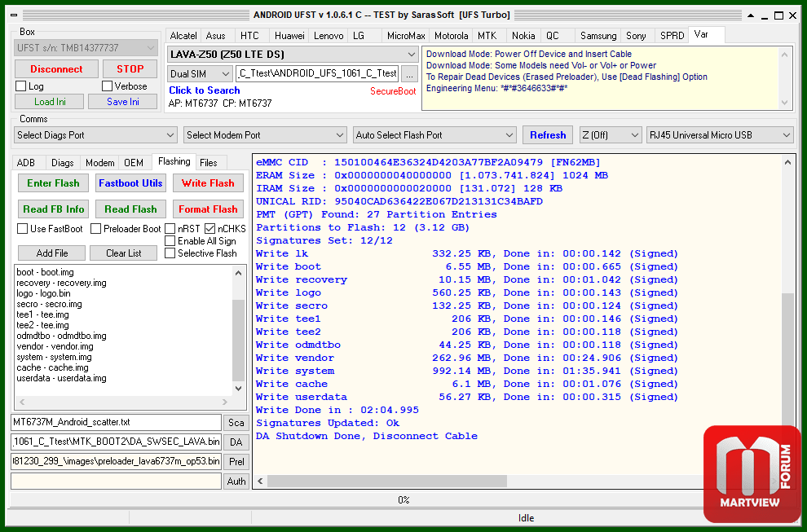Image resolution: width=807 pixels, height=532 pixels.
Task: Uncheck the nCHKS checkbox
Action: [209, 228]
